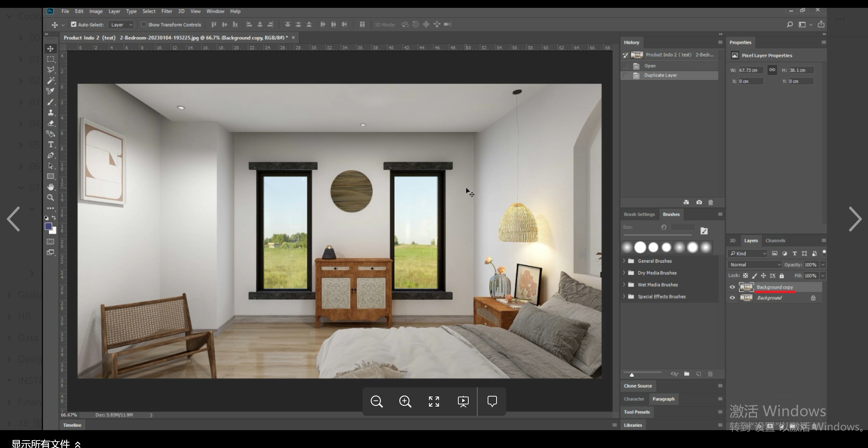This screenshot has height=448, width=868.
Task: Open Auto-Select Layer dropdown
Action: [x=121, y=25]
